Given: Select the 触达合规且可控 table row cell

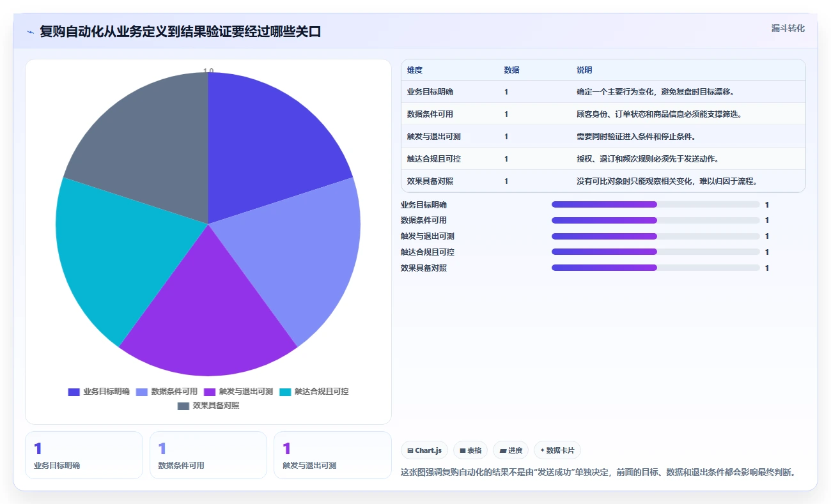Looking at the screenshot, I should click(434, 159).
